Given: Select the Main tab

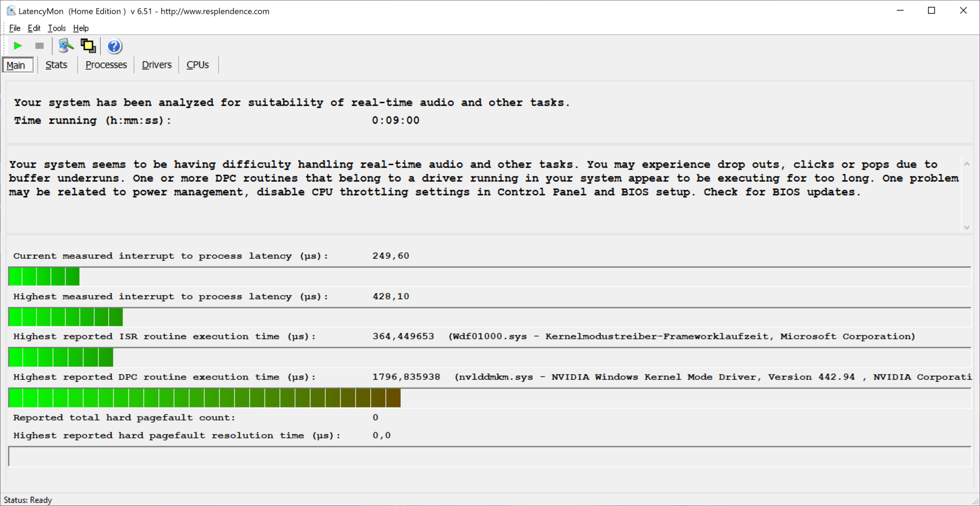Looking at the screenshot, I should click(x=18, y=65).
